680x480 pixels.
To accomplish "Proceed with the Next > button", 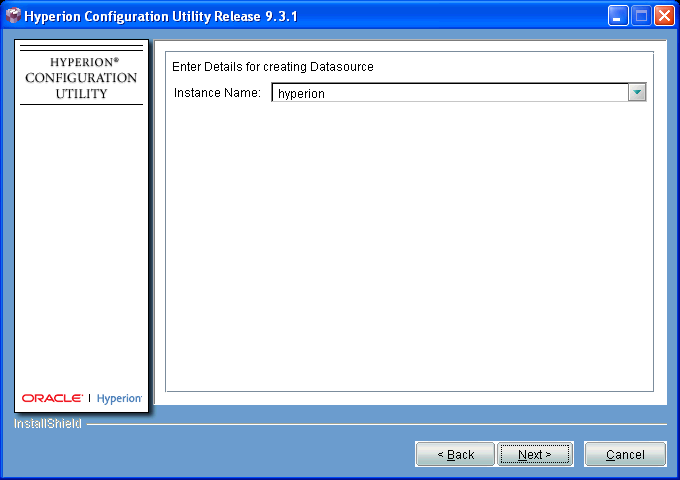I will click(x=535, y=454).
